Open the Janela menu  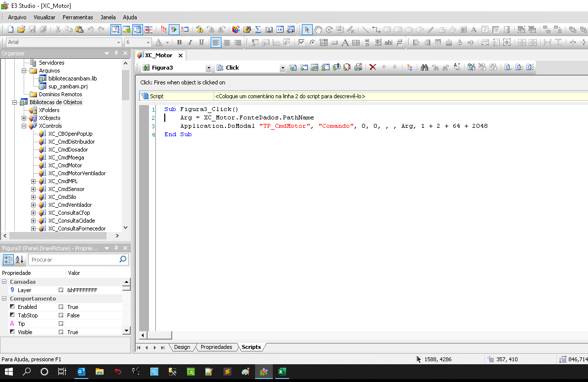click(108, 17)
